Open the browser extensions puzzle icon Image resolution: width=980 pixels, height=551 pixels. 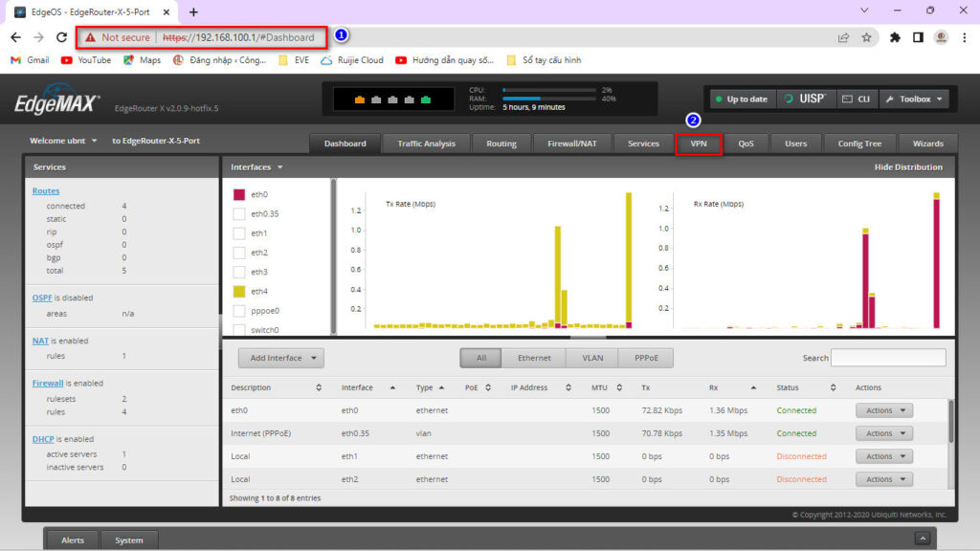tap(895, 37)
